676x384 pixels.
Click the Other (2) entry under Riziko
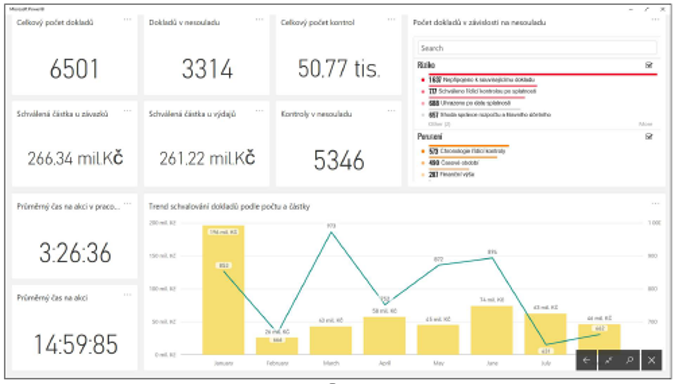click(439, 124)
